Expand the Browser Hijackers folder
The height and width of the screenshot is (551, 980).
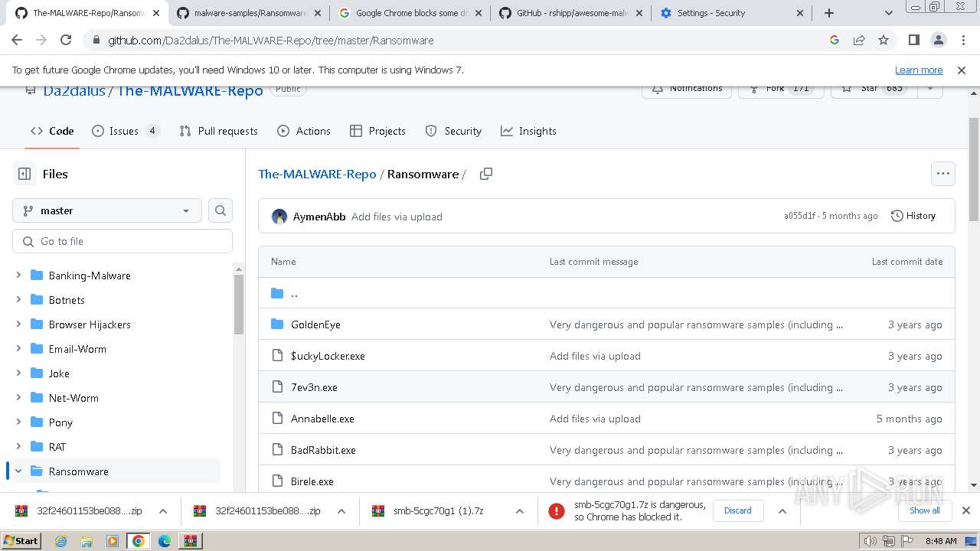[18, 324]
